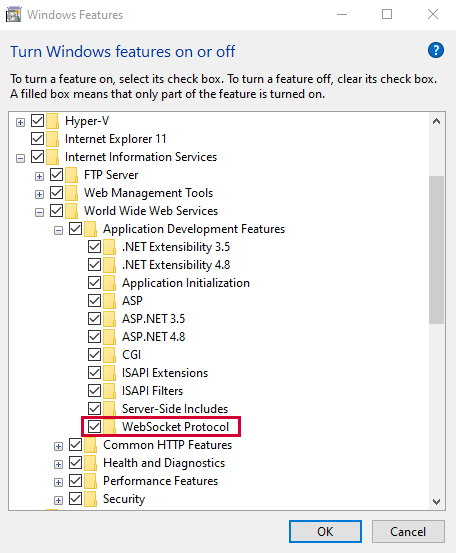Open the blue help question mark icon

tap(436, 50)
